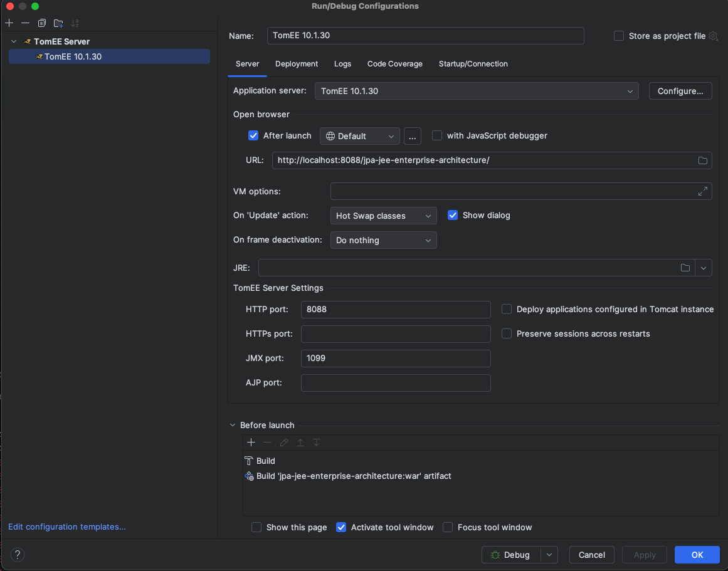This screenshot has width=728, height=571.
Task: Open the On 'Update' action dropdown
Action: pos(383,216)
